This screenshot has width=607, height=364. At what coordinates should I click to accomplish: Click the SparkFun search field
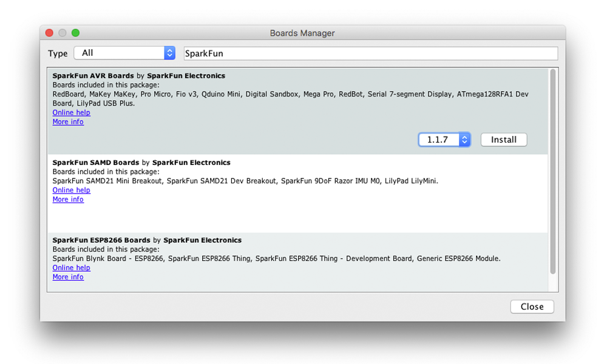pos(370,53)
